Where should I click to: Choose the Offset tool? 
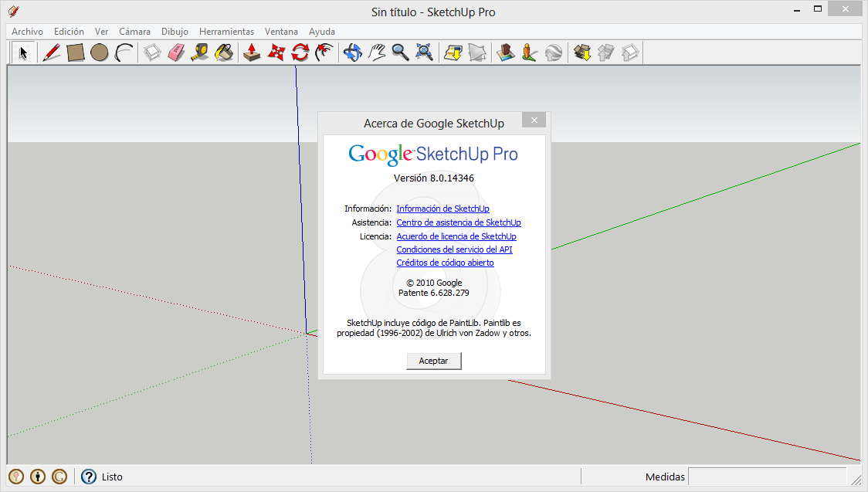[324, 53]
